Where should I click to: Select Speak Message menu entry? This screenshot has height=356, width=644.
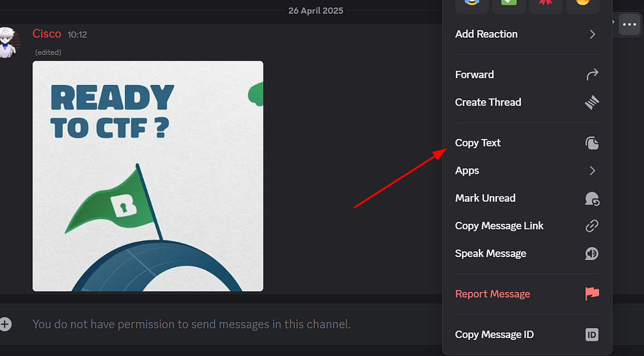[527, 253]
